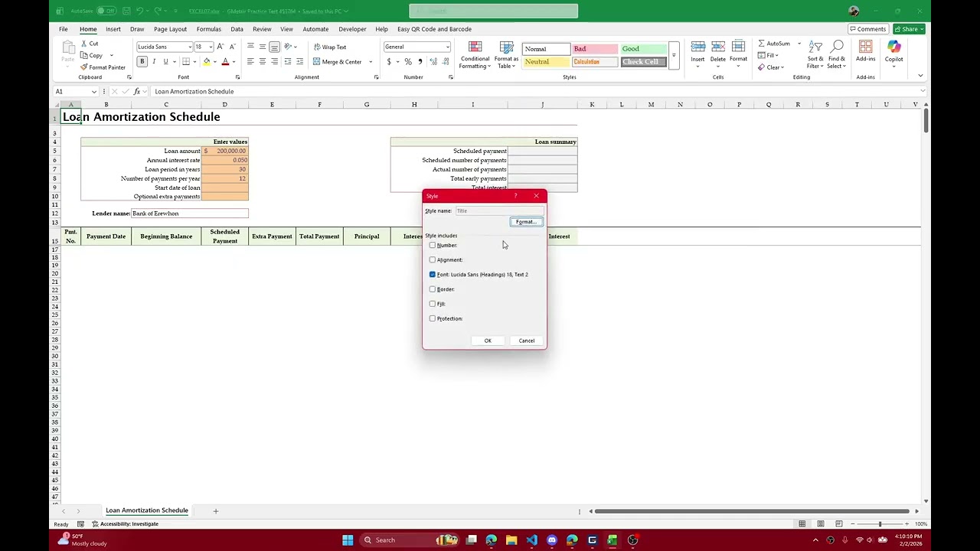This screenshot has width=980, height=551.
Task: Check the Alignment checkbox in Style dialog
Action: coord(433,259)
